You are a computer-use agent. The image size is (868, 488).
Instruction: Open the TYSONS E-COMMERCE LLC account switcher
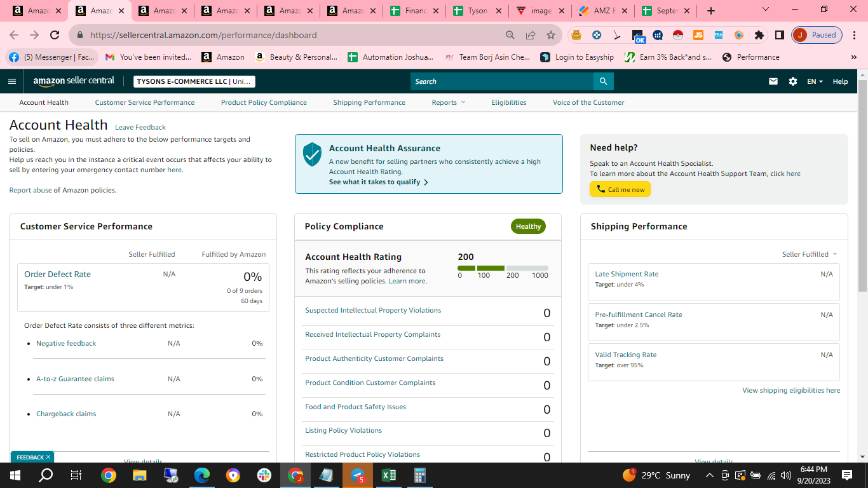click(194, 81)
